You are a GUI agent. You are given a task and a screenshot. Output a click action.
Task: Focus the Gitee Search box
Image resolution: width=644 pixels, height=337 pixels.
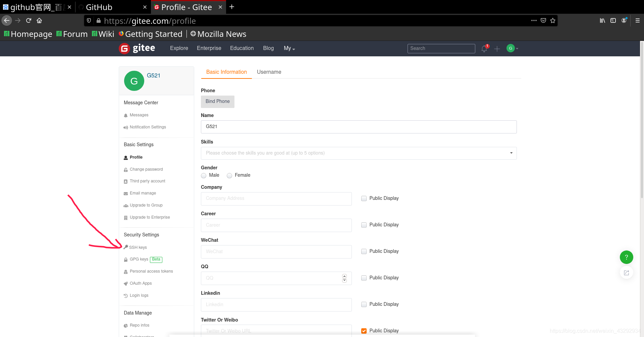441,49
